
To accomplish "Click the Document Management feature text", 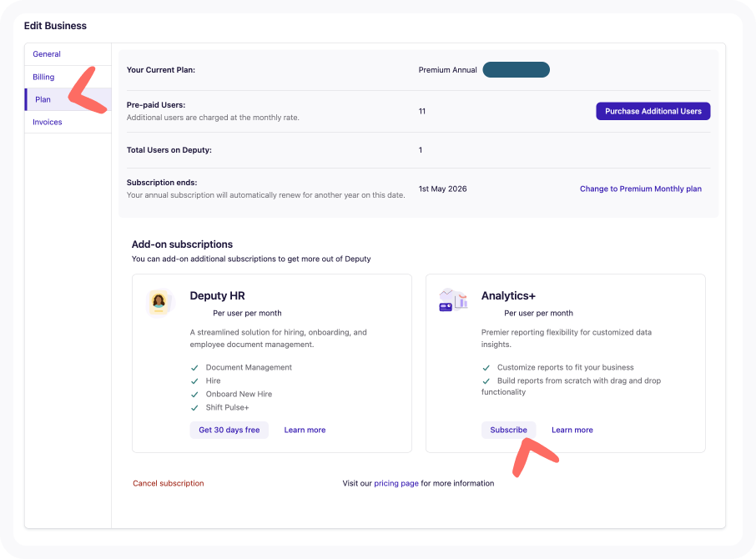I will point(249,367).
